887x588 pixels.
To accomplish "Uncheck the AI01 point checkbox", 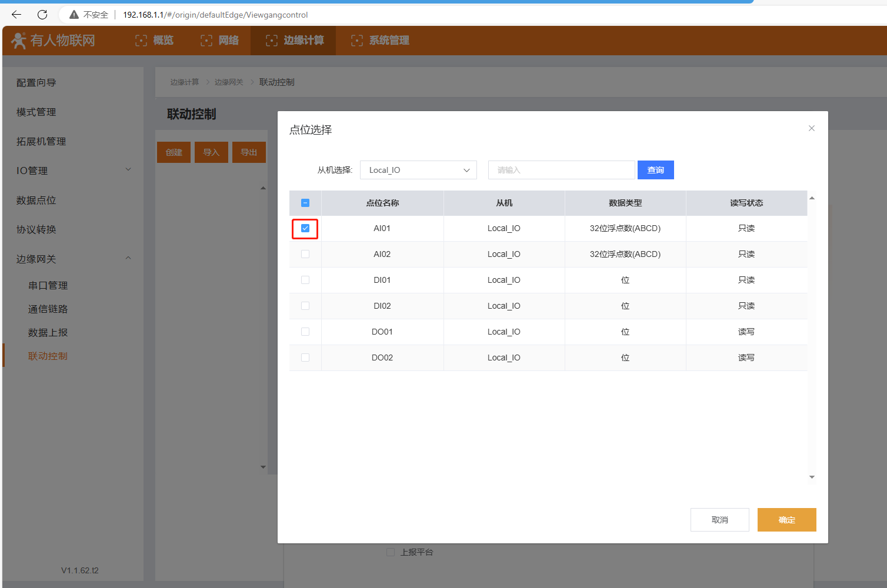I will pos(305,228).
